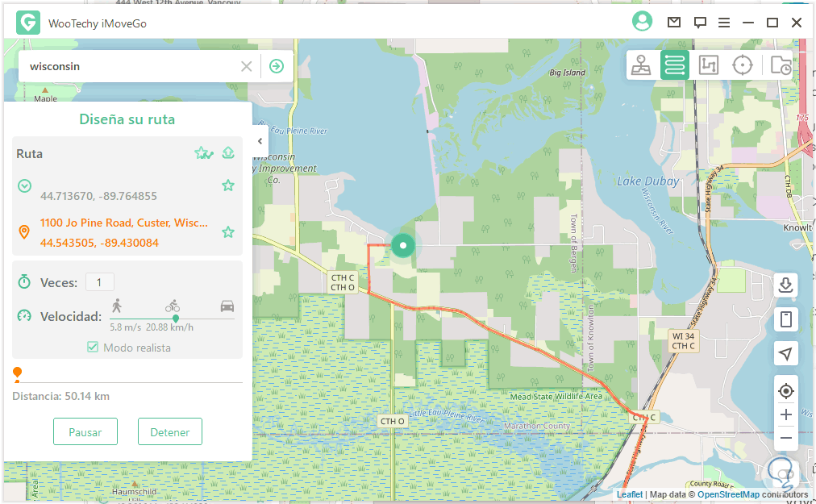Click the Veces stopwatch icon
The height and width of the screenshot is (504, 816).
[24, 281]
